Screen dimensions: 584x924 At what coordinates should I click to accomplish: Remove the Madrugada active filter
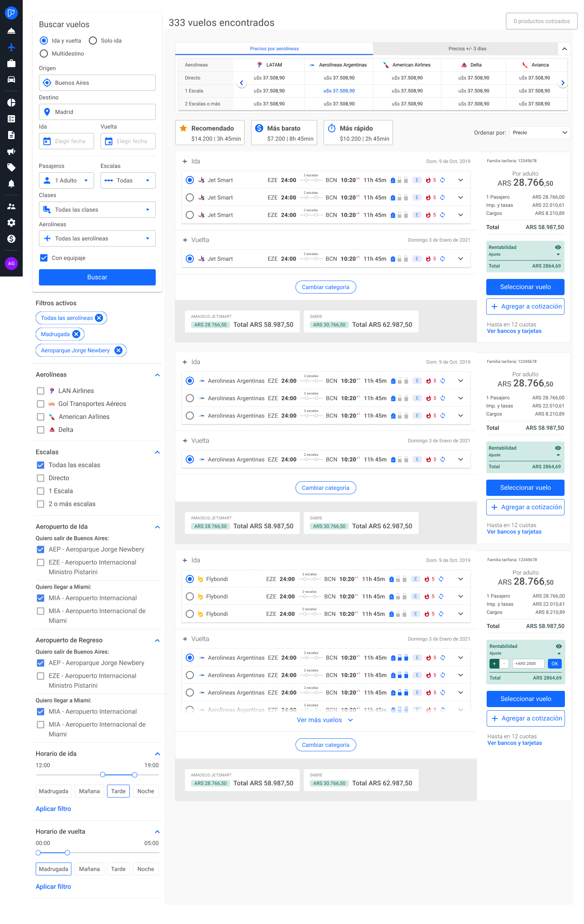click(x=76, y=334)
